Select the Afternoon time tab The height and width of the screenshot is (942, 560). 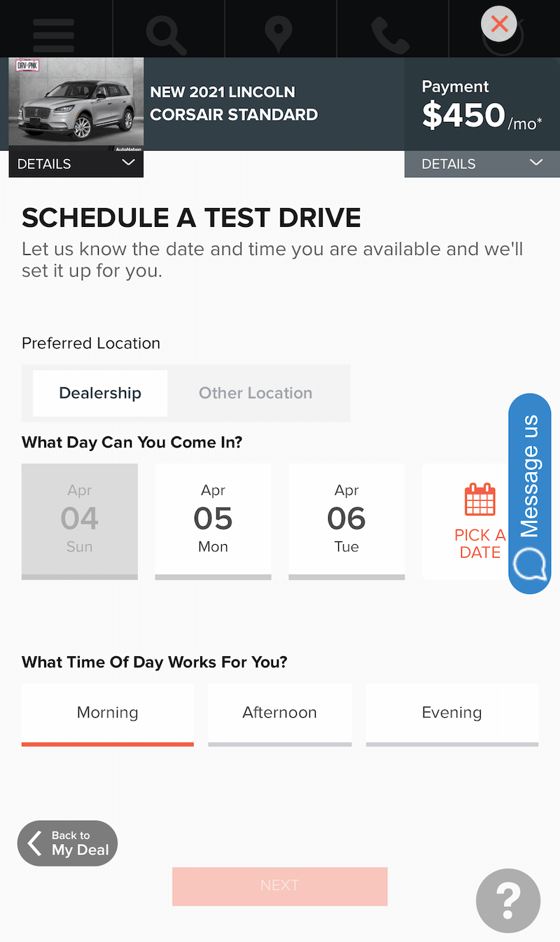tap(279, 713)
